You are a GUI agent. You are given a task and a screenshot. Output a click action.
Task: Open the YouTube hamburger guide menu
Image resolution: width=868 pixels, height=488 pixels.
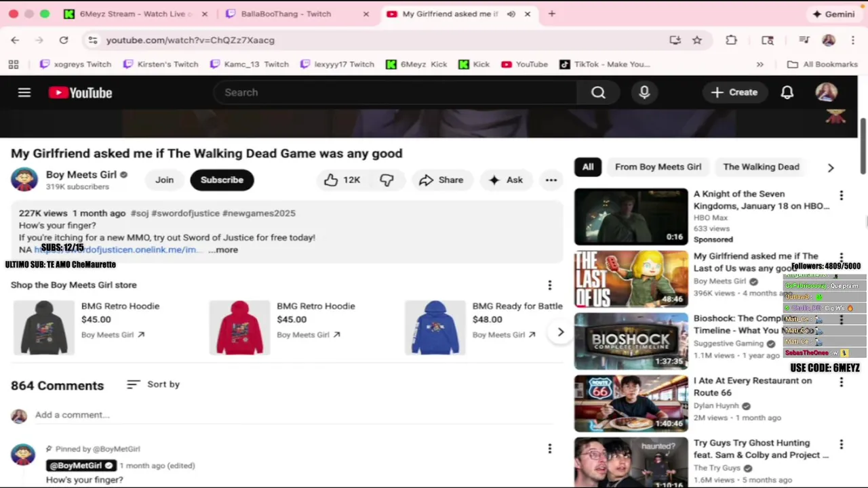[x=24, y=93]
